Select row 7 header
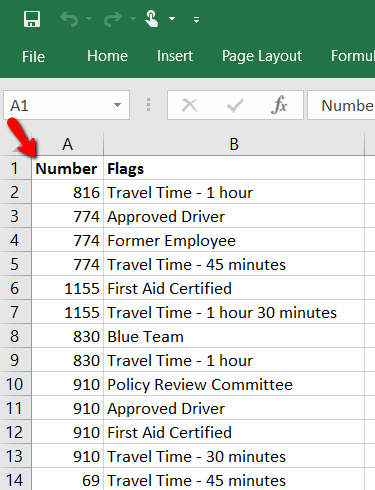The width and height of the screenshot is (375, 490). tap(16, 312)
